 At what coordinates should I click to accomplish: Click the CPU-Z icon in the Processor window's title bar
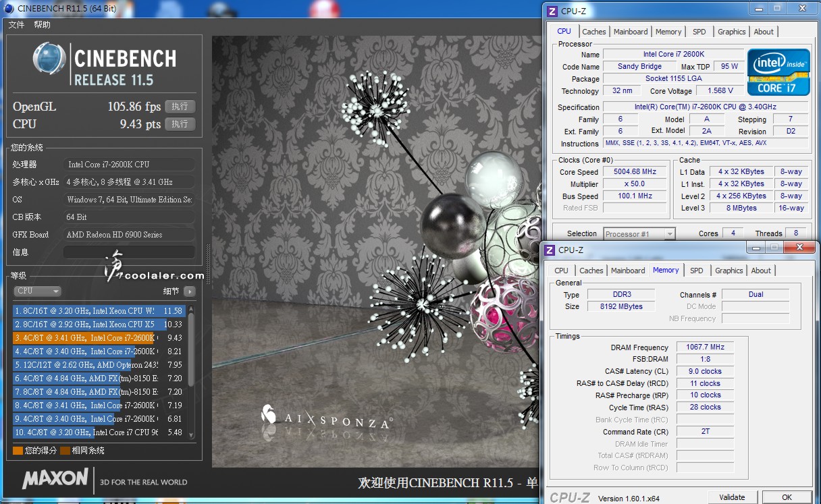(x=552, y=10)
